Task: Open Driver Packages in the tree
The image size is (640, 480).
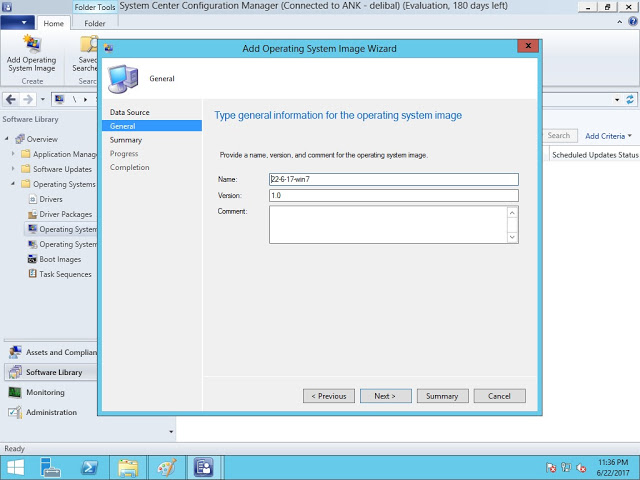Action: 65,214
